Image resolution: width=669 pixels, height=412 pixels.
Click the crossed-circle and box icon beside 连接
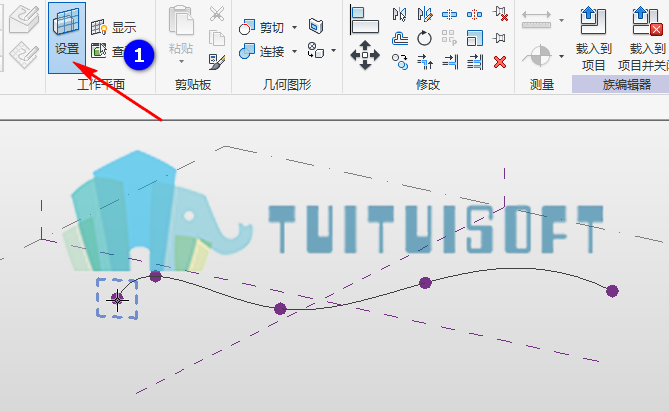coord(316,50)
